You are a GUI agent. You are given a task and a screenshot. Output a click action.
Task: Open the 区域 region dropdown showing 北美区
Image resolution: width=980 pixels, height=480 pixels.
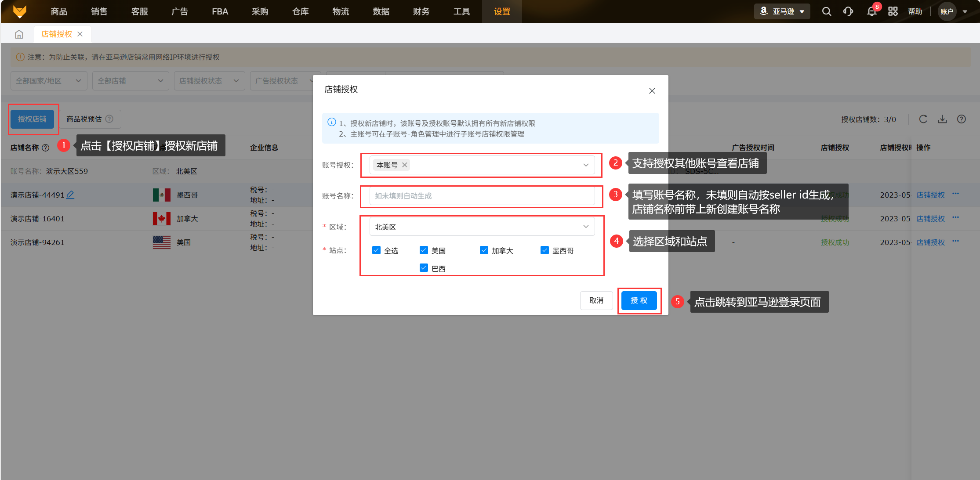click(482, 227)
